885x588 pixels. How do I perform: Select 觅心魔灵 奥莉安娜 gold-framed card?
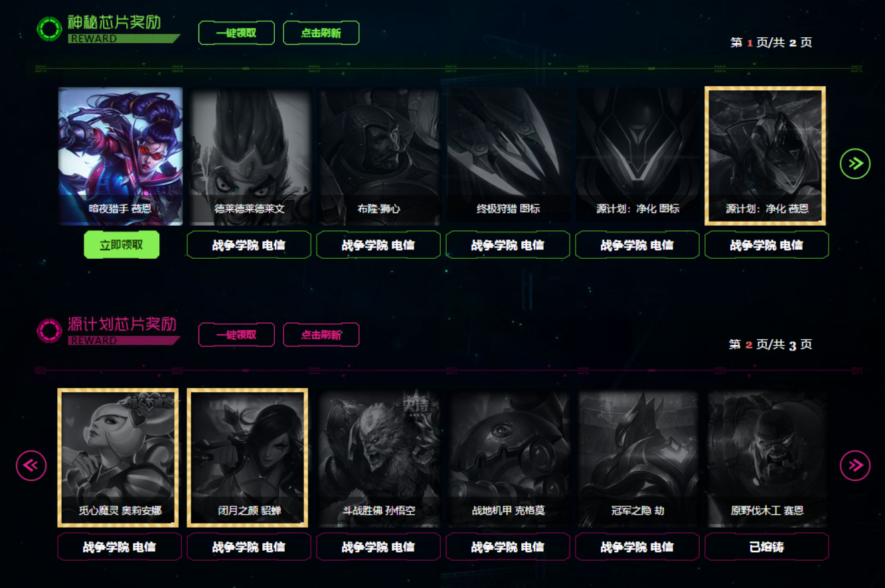coord(118,458)
